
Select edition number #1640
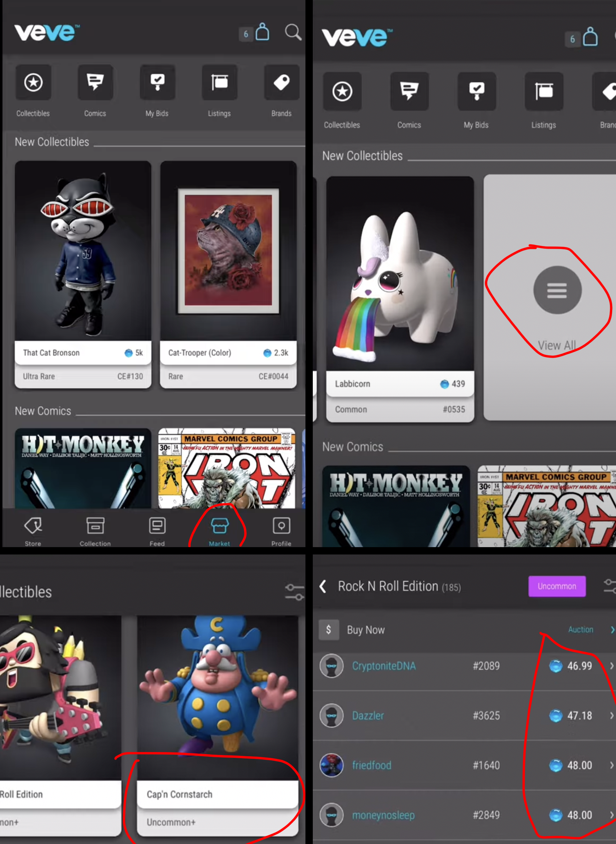tap(486, 765)
